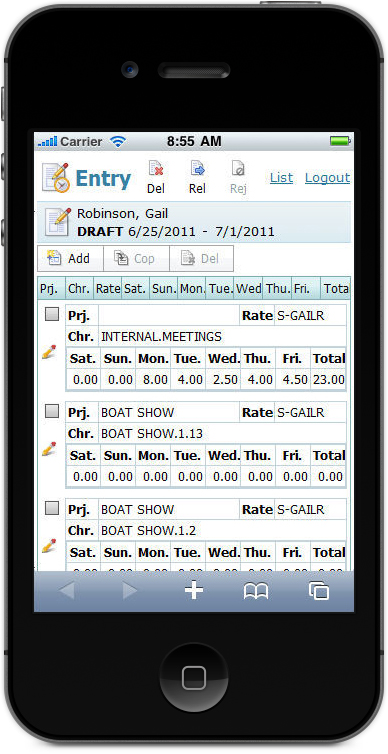Add a new timesheet row
This screenshot has height=754, width=388.
click(70, 259)
